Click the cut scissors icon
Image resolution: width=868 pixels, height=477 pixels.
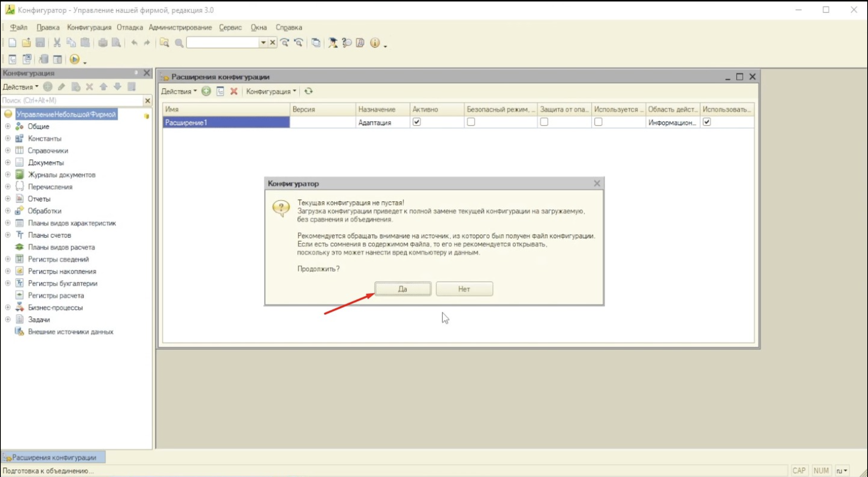coord(57,43)
